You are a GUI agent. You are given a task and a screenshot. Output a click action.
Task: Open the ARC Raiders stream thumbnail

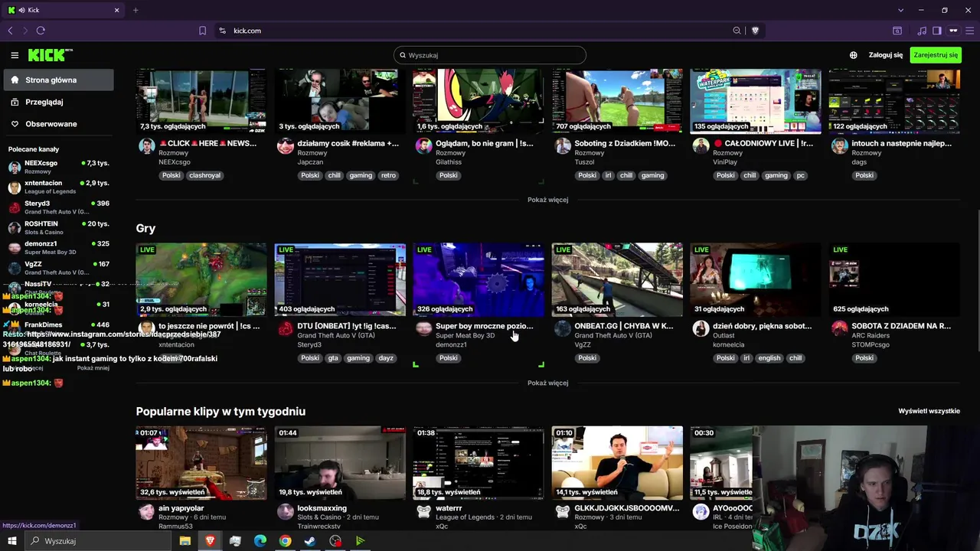[x=894, y=279]
